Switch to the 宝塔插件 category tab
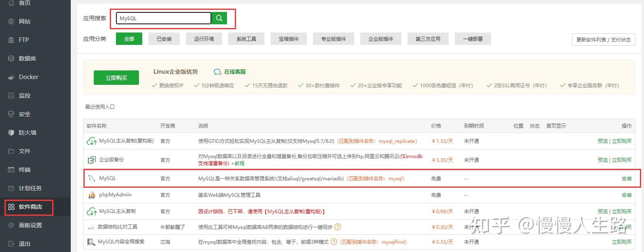Image resolution: width=644 pixels, height=252 pixels. (x=289, y=39)
